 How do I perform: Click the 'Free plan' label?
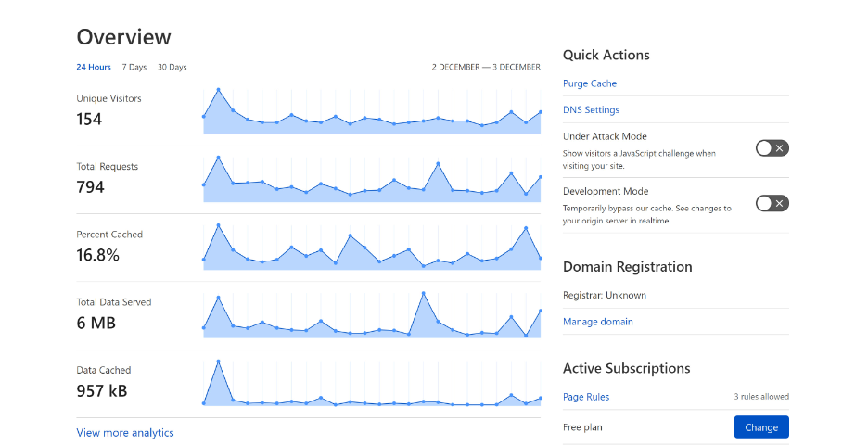coord(582,427)
